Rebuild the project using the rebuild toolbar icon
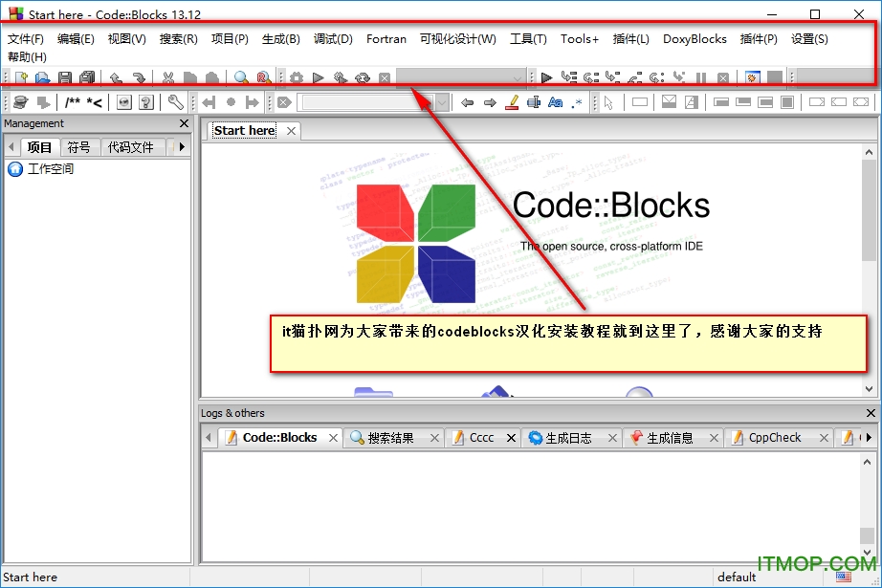The image size is (882, 588). point(364,77)
